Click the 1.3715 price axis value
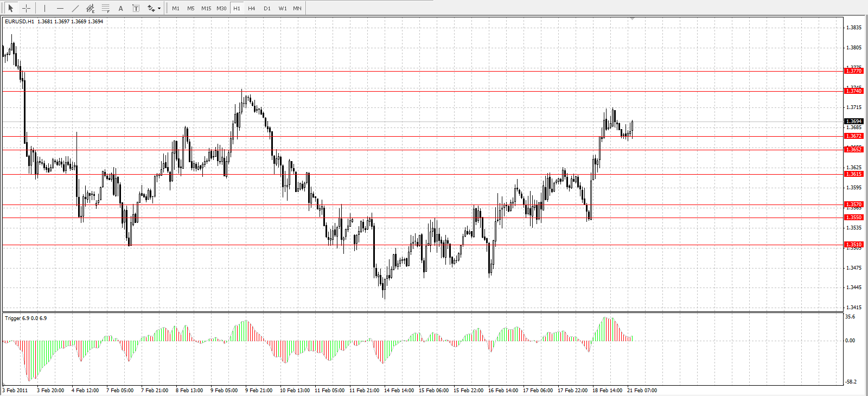 (x=854, y=107)
